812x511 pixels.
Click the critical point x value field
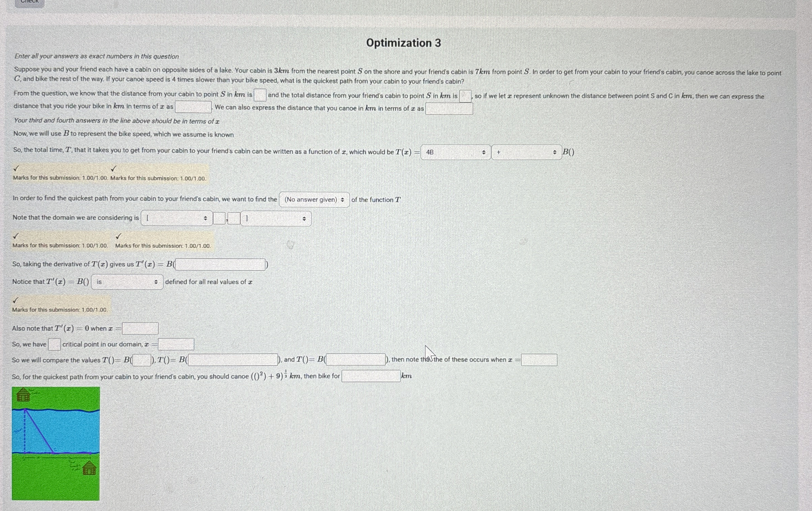[176, 344]
